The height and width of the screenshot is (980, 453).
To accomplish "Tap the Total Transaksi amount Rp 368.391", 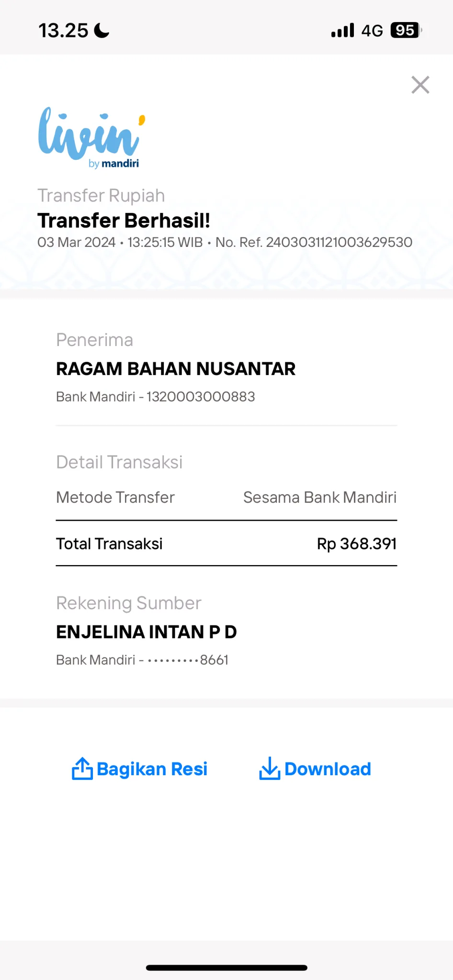I will [357, 544].
